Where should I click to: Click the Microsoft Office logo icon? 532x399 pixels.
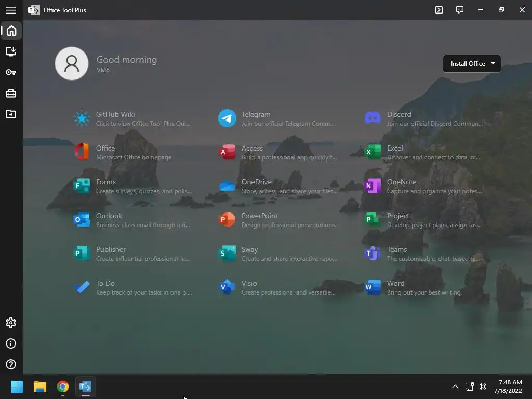click(82, 152)
